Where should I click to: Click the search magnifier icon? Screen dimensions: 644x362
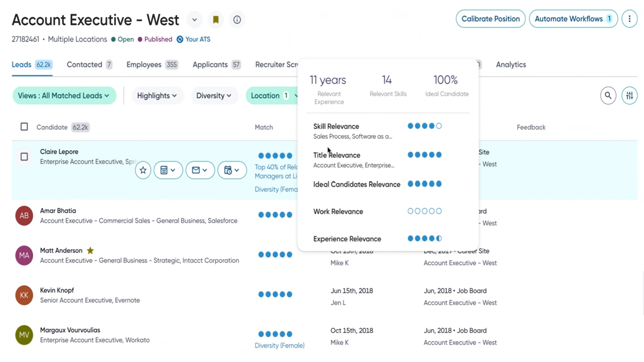coord(608,96)
